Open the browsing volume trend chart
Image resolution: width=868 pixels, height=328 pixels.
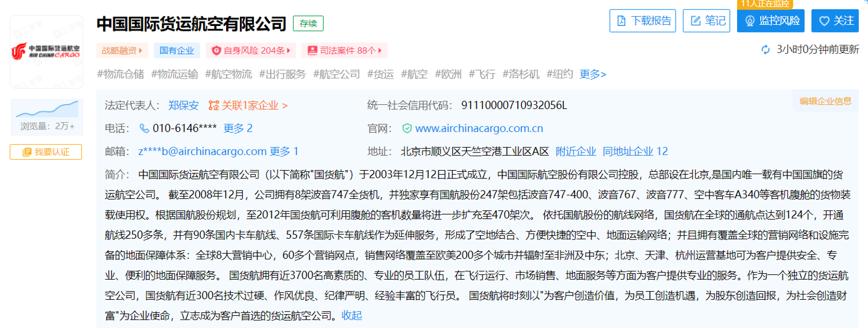(x=46, y=110)
